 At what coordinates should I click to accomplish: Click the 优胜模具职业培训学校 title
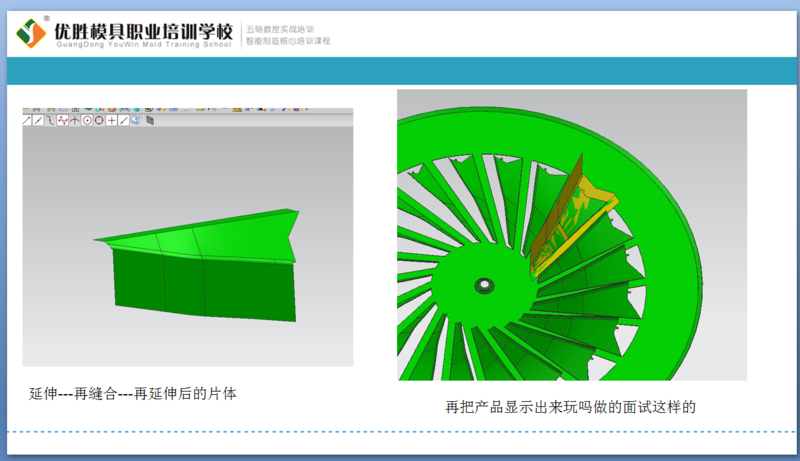pos(143,31)
